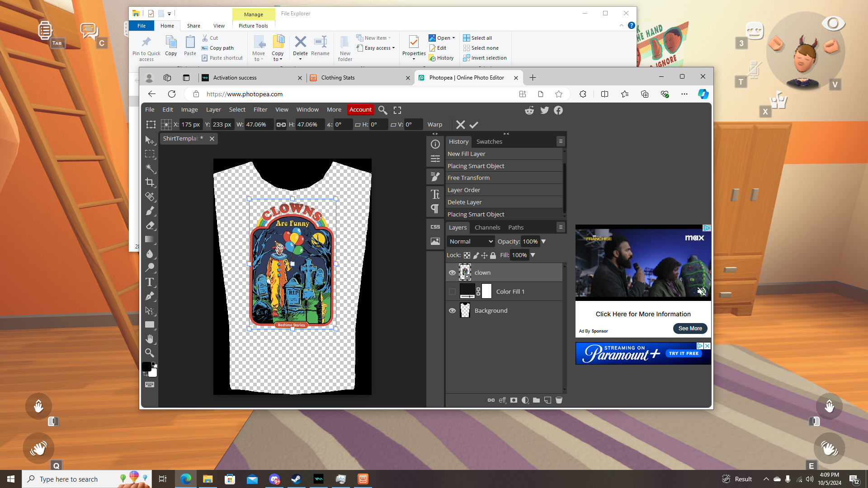The image size is (868, 488).
Task: Switch to the Channels tab
Action: pyautogui.click(x=487, y=228)
